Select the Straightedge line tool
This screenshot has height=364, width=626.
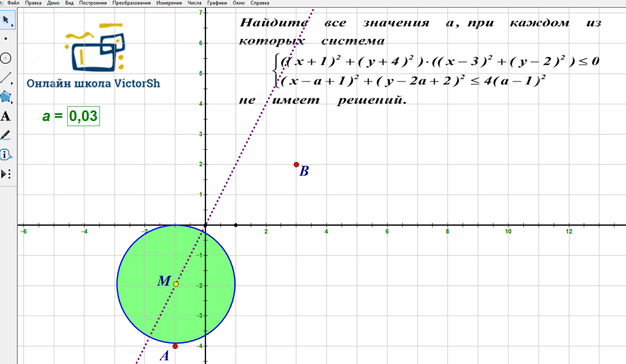(6, 78)
